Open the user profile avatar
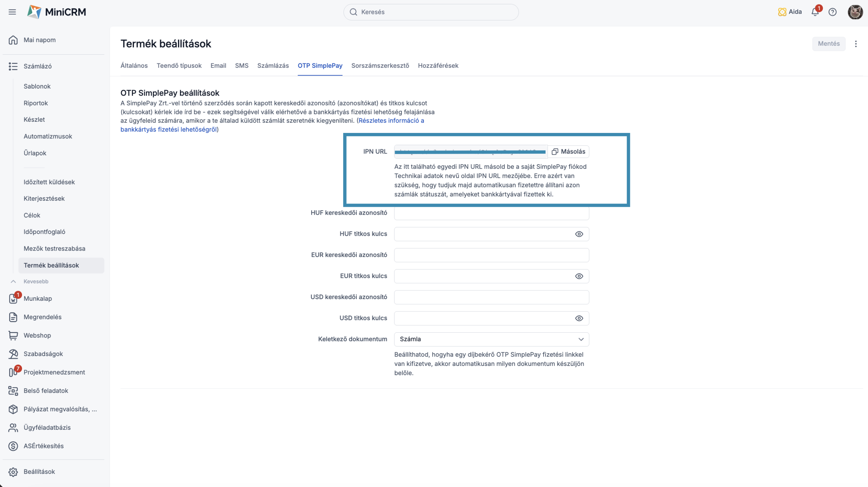Screen dimensions: 868x487 click(x=855, y=12)
